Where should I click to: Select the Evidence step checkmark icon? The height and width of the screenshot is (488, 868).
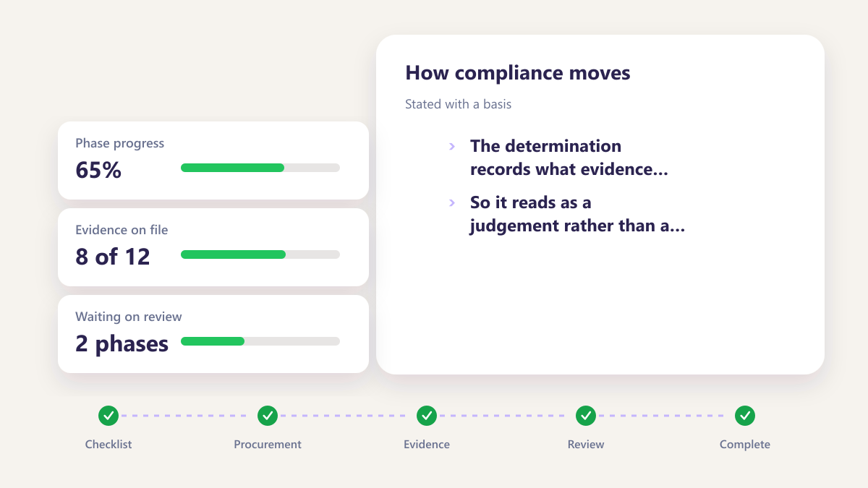427,416
